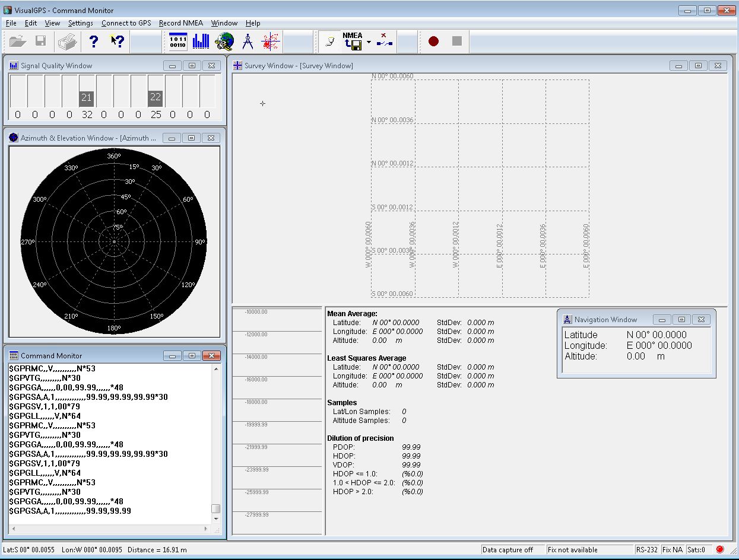Open Signal Quality bar graph icon
Screen dimensions: 739x560
click(x=201, y=42)
